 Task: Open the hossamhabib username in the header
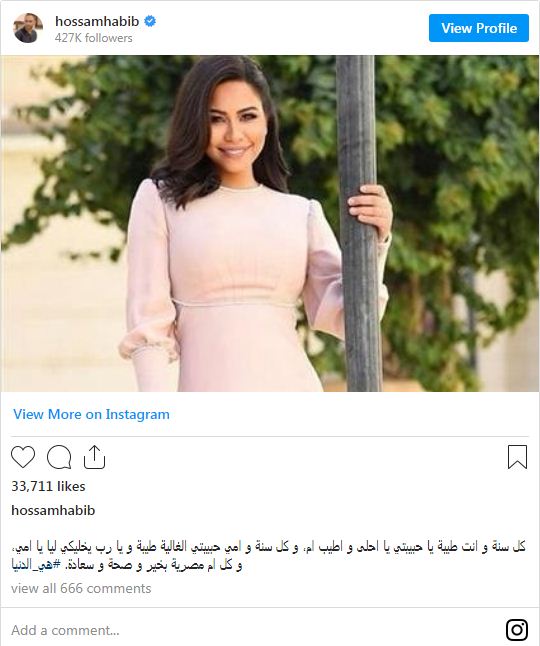click(x=97, y=21)
